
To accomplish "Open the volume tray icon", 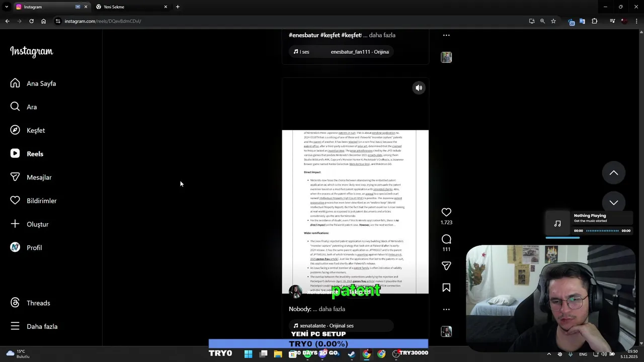I will [604, 354].
